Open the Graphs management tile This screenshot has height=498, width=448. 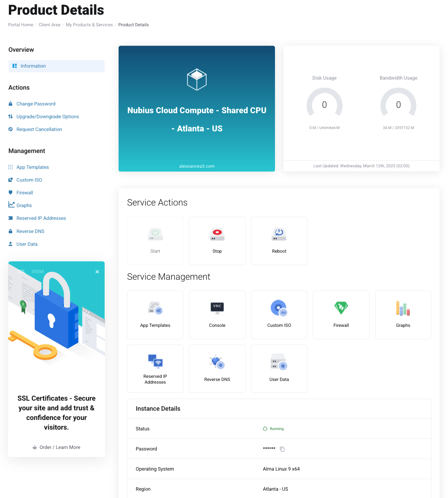[x=403, y=315]
